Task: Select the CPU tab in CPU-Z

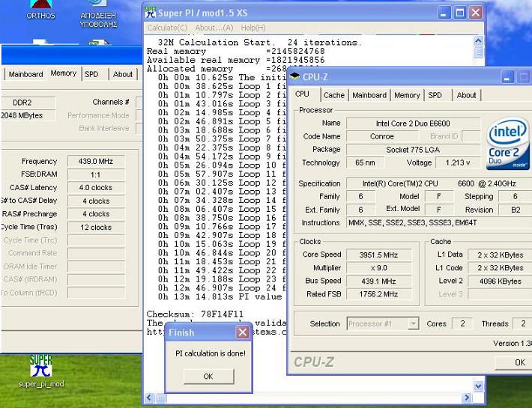Action: 302,94
